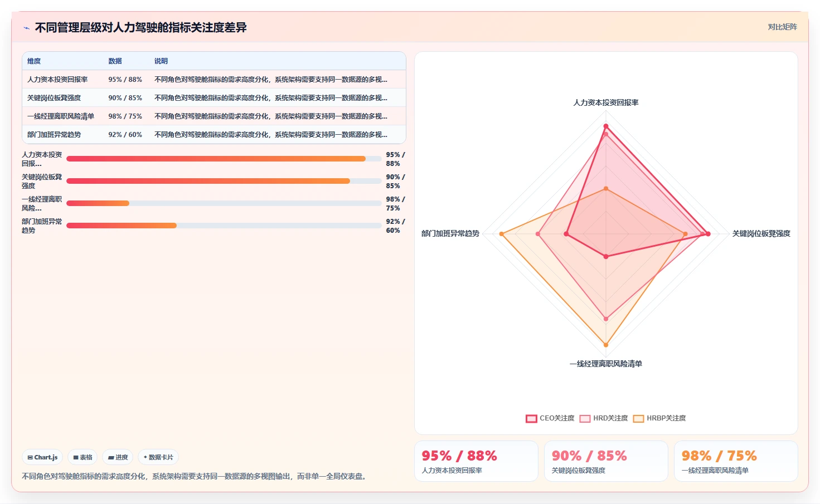Open the 95% / 88% data card
This screenshot has height=504, width=820.
pyautogui.click(x=476, y=461)
